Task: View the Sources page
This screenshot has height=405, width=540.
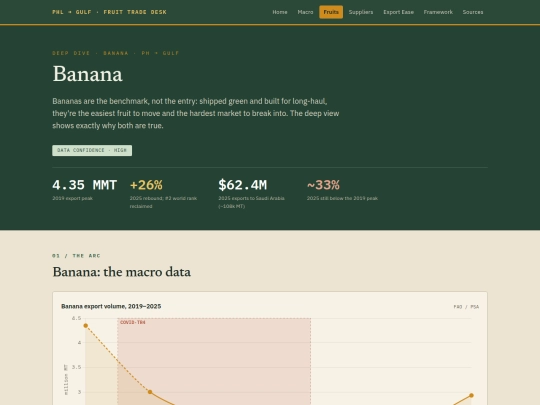Action: pyautogui.click(x=473, y=12)
